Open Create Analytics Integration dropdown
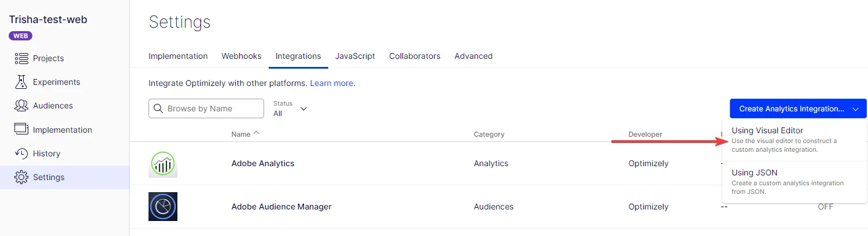868x236 pixels. (798, 108)
